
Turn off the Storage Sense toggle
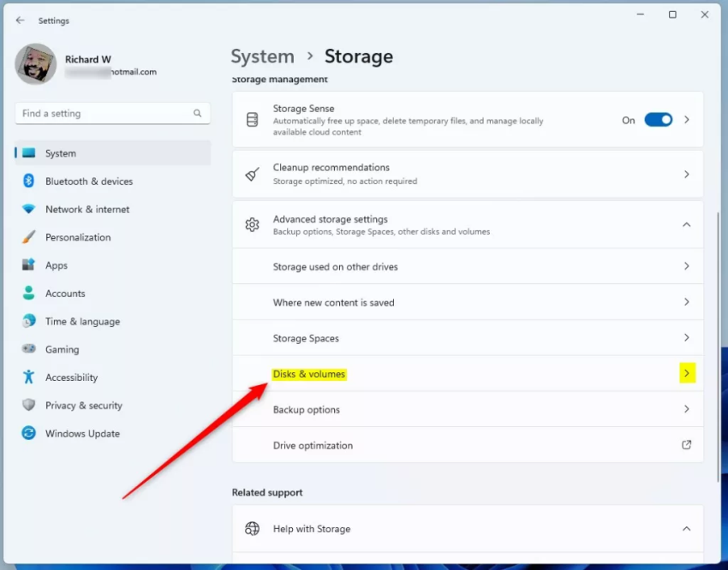(658, 121)
